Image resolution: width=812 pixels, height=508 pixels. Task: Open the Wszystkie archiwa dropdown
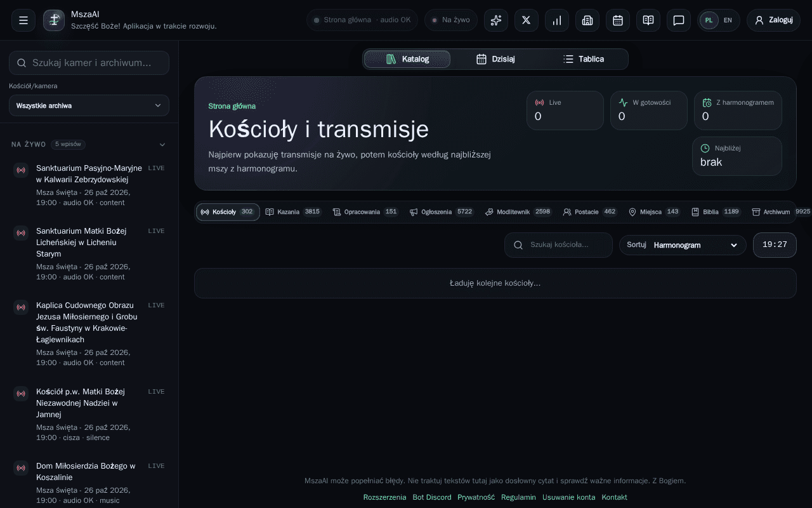click(x=89, y=105)
